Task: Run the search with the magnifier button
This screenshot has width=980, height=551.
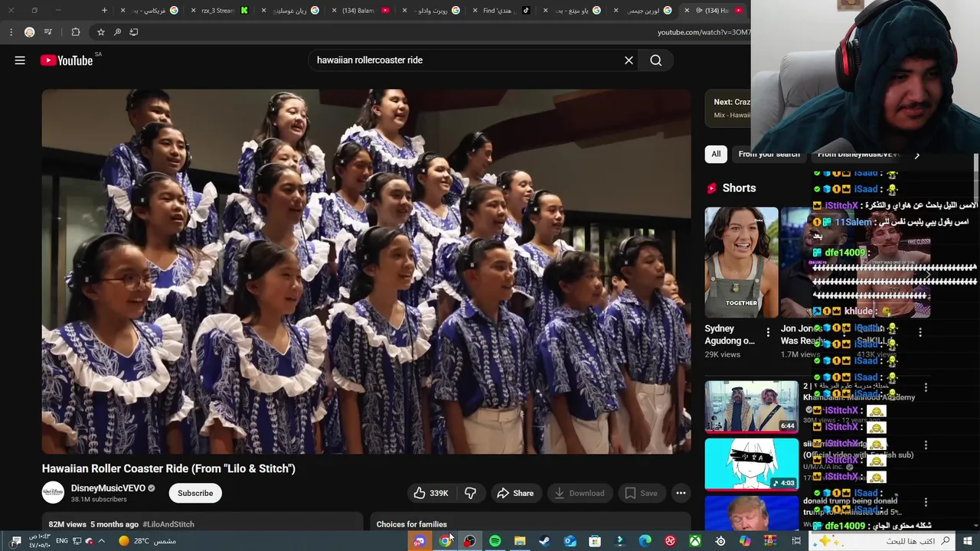Action: point(656,60)
